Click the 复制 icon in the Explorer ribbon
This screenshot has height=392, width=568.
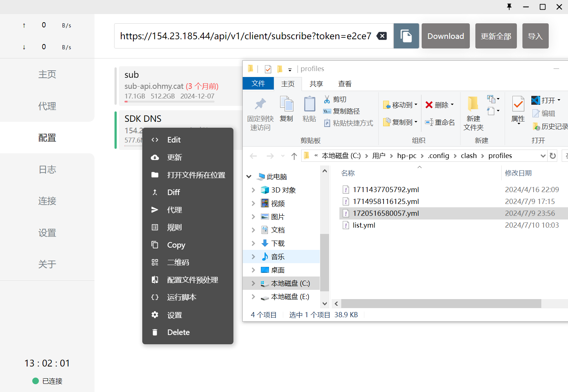tap(286, 104)
